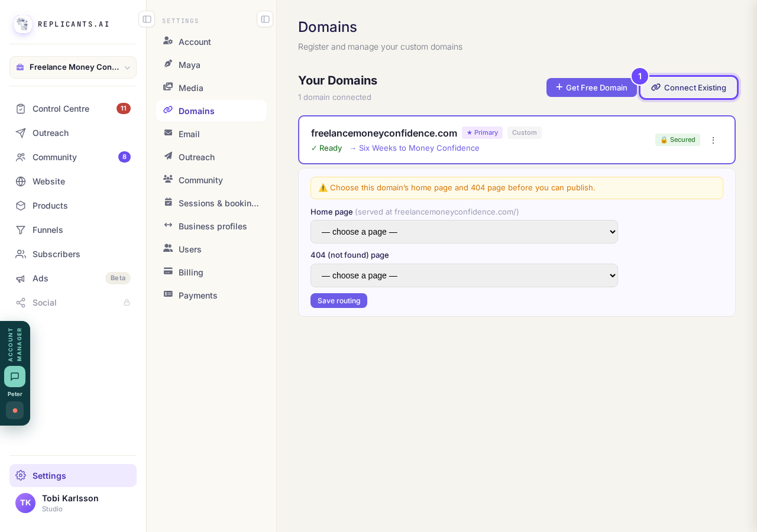The height and width of the screenshot is (532, 757).
Task: Click the Custom tag on the domain
Action: click(x=525, y=132)
